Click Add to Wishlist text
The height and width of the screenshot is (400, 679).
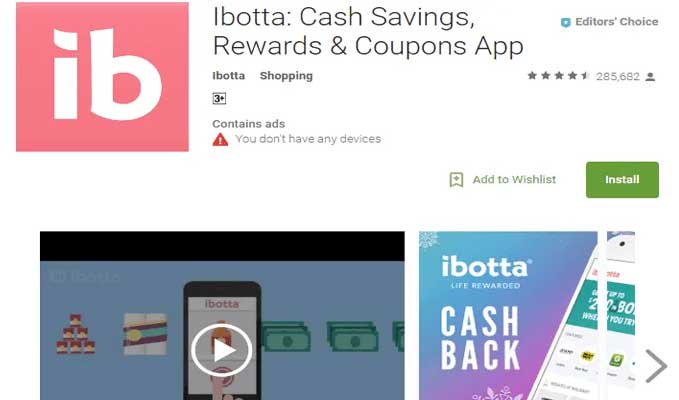coord(514,180)
